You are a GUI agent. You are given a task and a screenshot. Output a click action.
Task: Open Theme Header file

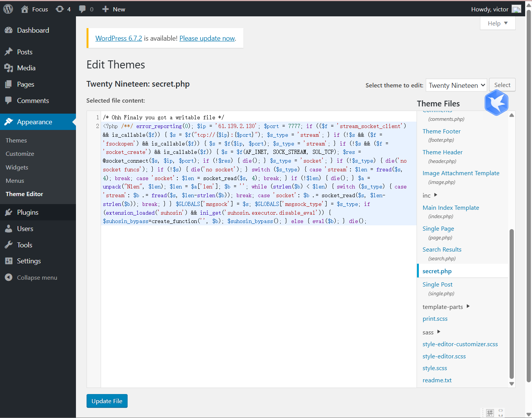pyautogui.click(x=442, y=152)
